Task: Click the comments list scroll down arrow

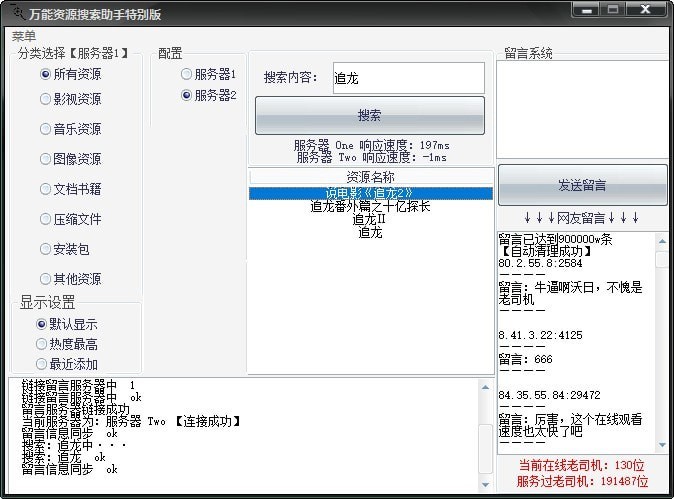Action: click(x=662, y=445)
